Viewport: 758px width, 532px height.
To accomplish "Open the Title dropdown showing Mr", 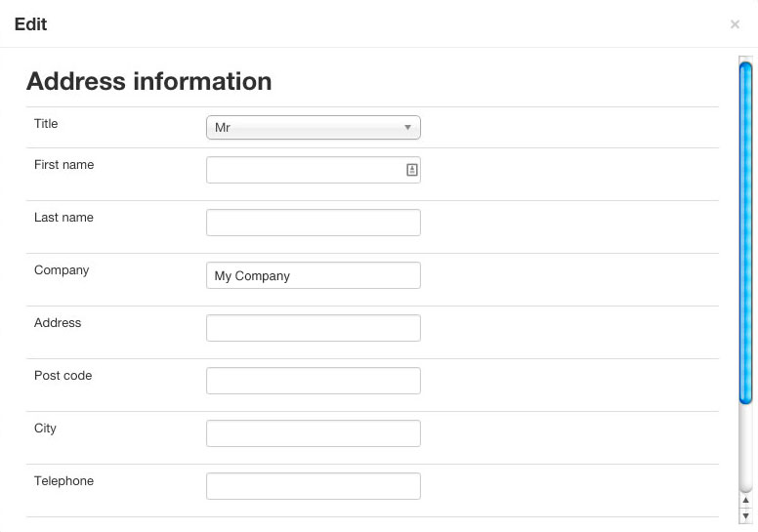I will point(313,128).
